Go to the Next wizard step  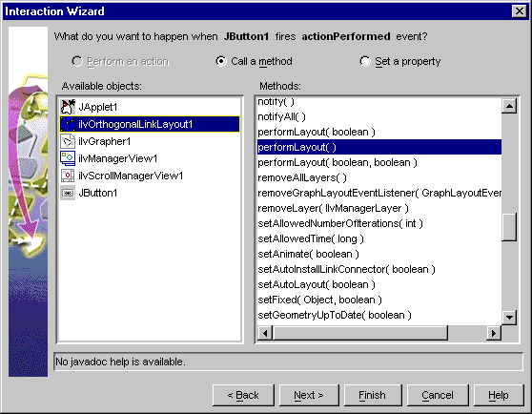coord(309,395)
